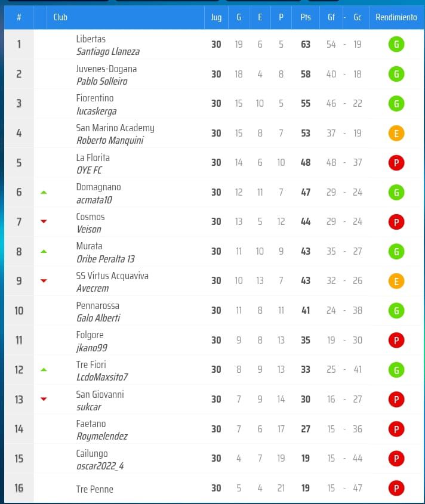Click Domagnano green up arrow
Viewport: 425px width, 504px height.
[43, 192]
